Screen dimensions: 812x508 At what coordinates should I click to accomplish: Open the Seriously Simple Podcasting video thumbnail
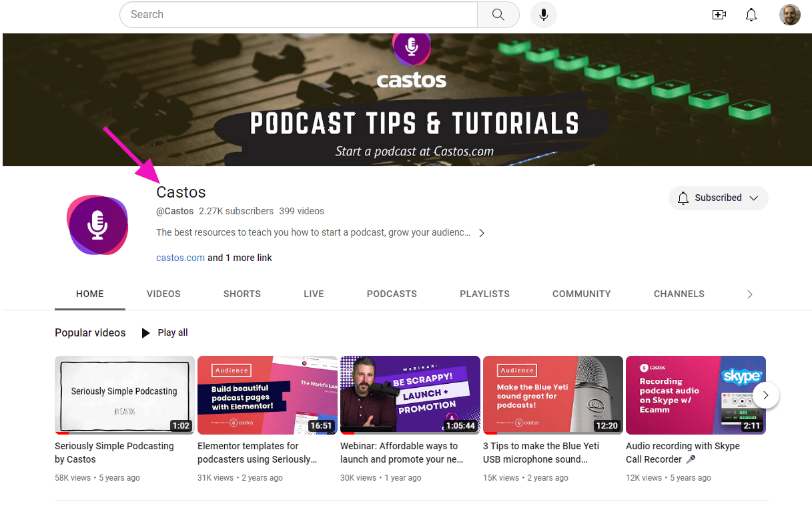coord(125,395)
